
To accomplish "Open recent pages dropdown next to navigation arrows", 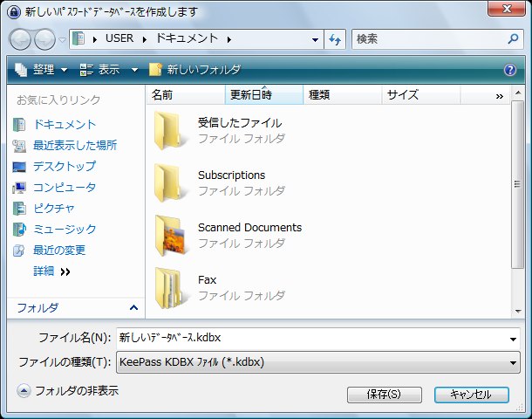I will (62, 40).
